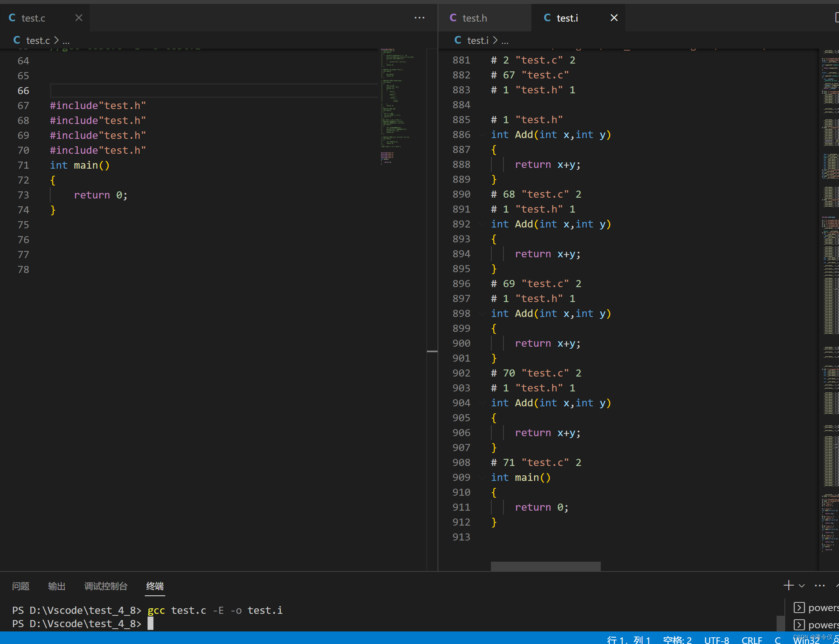Close the test.i editor tab
This screenshot has height=644, width=839.
tap(614, 18)
